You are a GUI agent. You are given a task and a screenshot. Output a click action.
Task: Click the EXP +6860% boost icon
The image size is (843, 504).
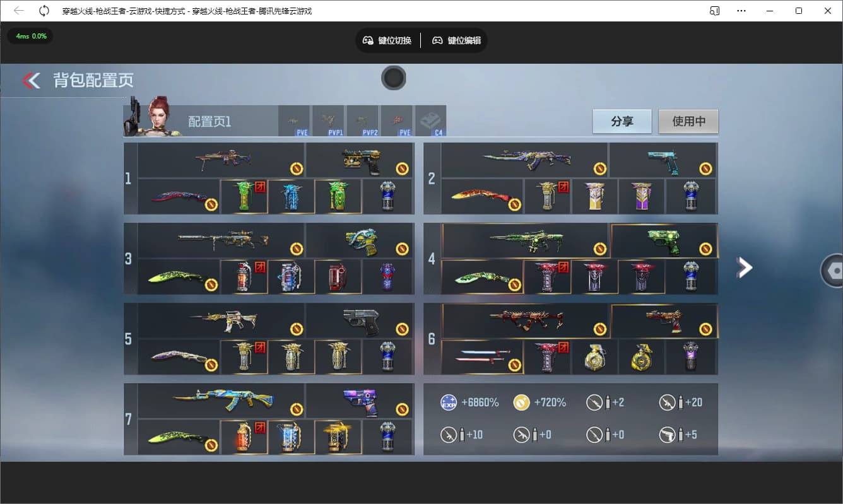[448, 402]
